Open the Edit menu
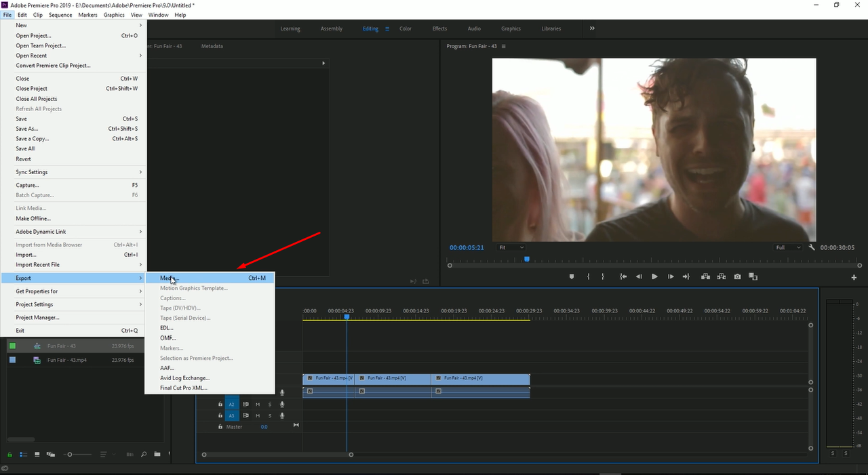 tap(22, 15)
